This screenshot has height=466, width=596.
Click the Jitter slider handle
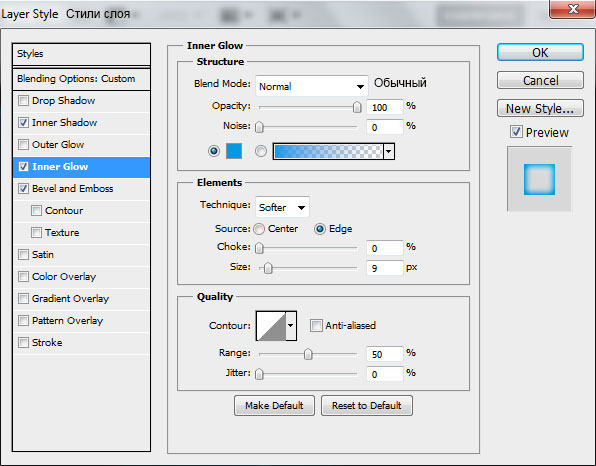[259, 374]
